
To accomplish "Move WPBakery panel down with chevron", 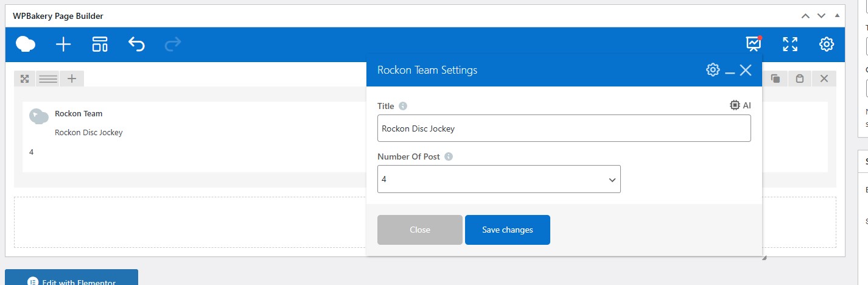I will click(x=821, y=16).
